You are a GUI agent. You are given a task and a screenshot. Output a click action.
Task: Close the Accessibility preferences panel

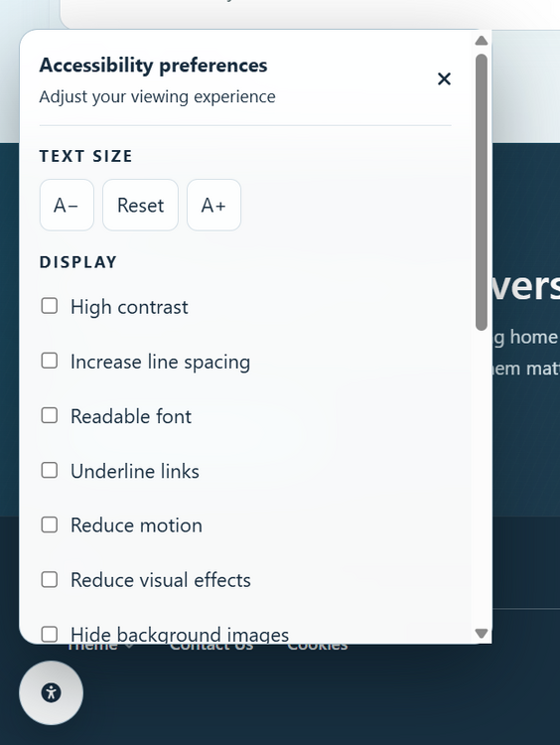pyautogui.click(x=444, y=78)
